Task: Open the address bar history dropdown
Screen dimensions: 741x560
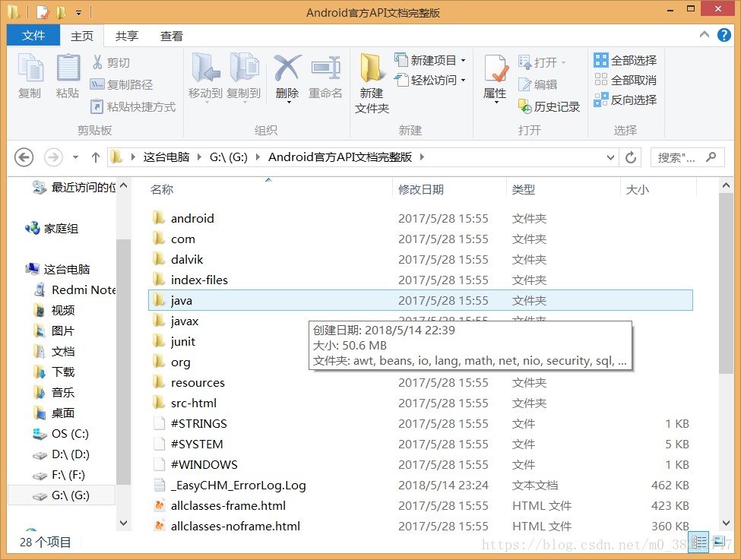Action: (x=610, y=157)
